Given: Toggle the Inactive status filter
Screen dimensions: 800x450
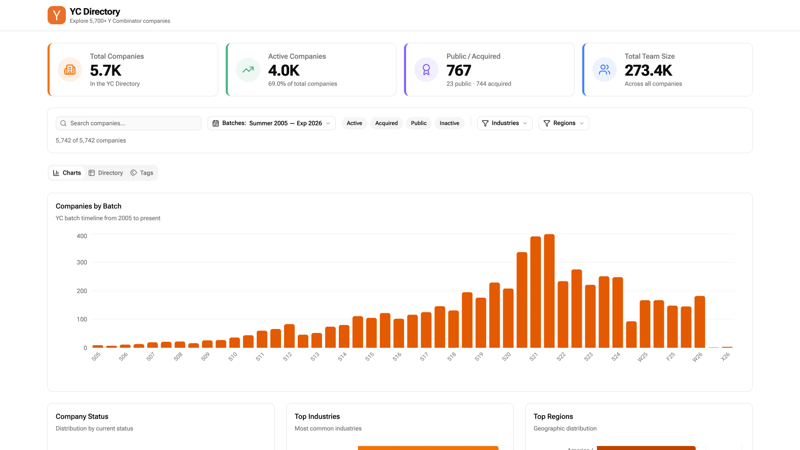Looking at the screenshot, I should 449,123.
